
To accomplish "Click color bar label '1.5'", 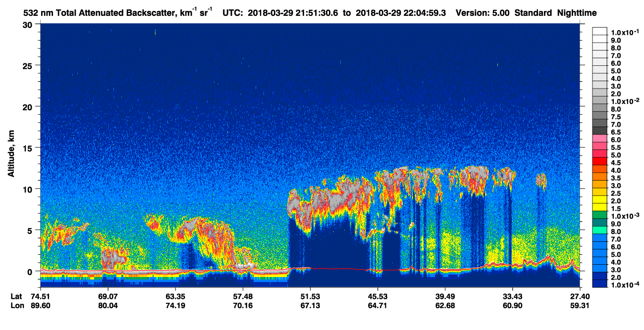I will tap(616, 210).
